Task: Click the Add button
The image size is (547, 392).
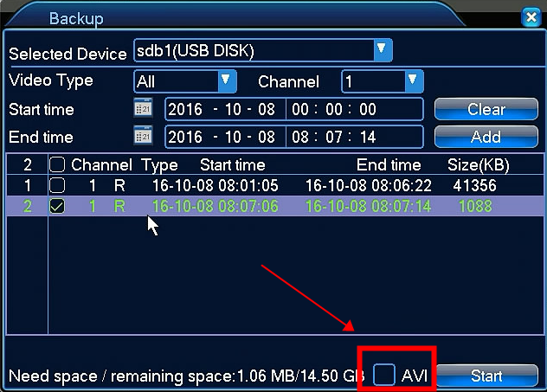Action: point(486,137)
